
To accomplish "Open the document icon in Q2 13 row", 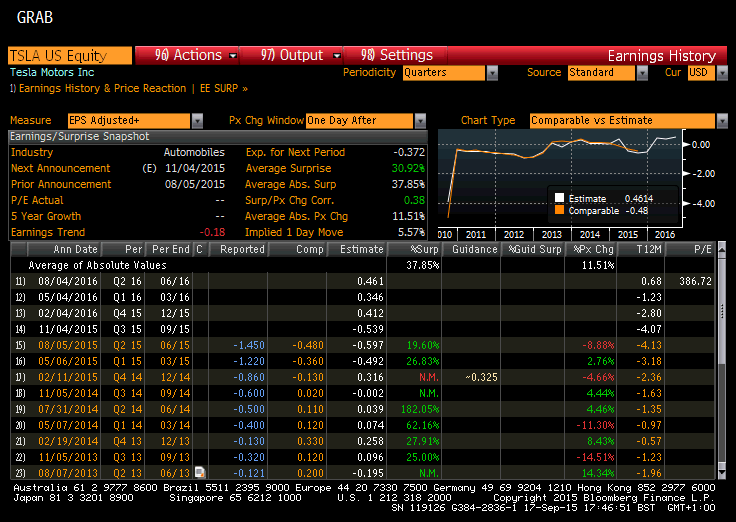I will (199, 472).
